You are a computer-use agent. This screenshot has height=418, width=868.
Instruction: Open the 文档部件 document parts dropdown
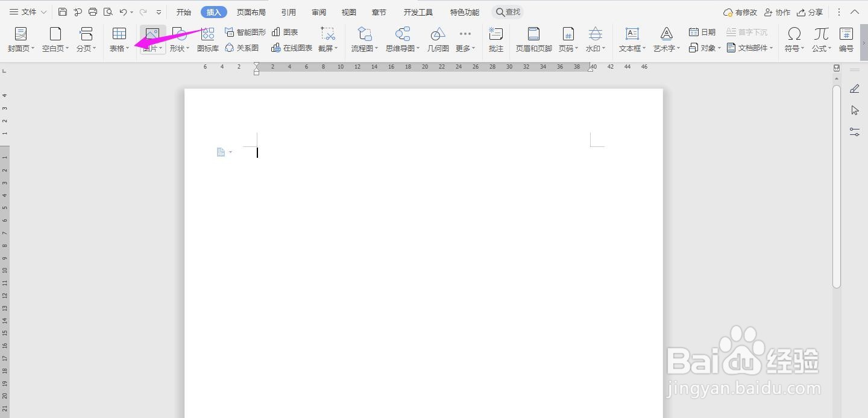(750, 48)
